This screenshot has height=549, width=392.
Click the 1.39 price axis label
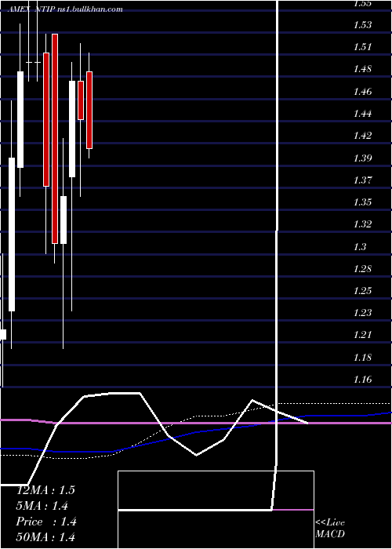(362, 158)
